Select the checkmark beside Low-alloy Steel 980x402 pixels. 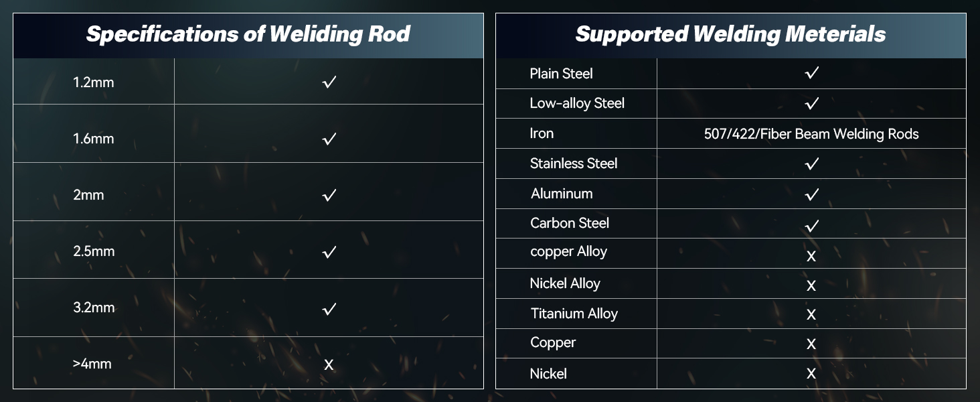click(x=812, y=103)
